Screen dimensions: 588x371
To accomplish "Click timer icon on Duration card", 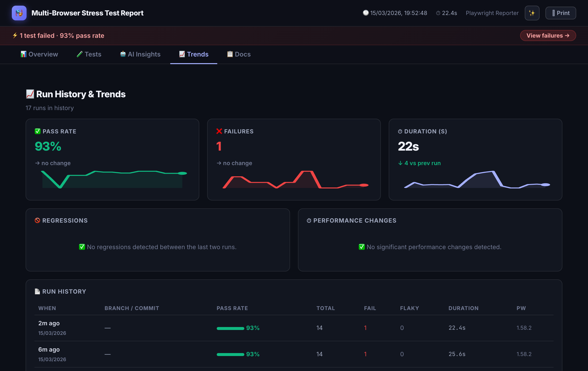I will coord(400,131).
